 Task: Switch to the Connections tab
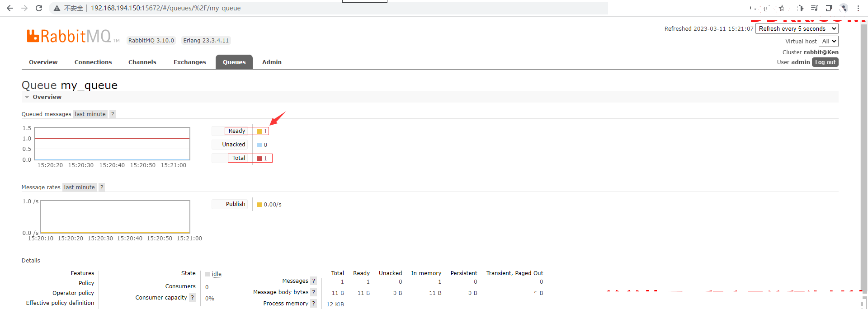93,62
